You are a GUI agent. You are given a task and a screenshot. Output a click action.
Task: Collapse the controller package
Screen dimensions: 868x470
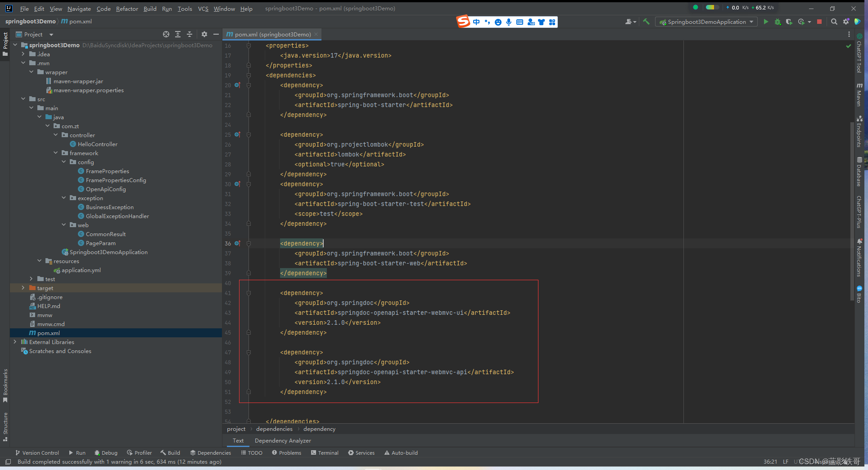click(56, 135)
